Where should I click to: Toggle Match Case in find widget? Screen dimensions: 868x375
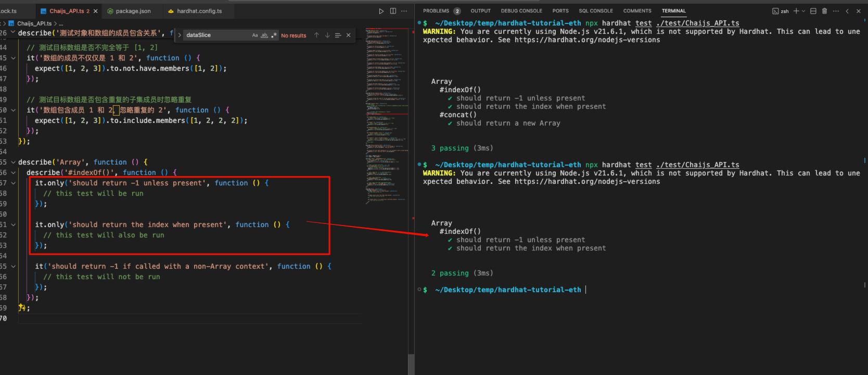click(255, 35)
